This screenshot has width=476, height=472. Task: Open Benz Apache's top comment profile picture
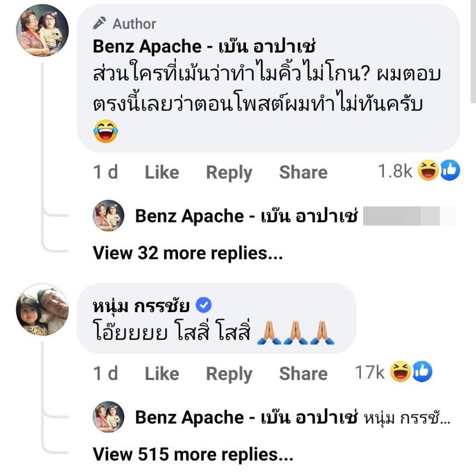point(42,33)
